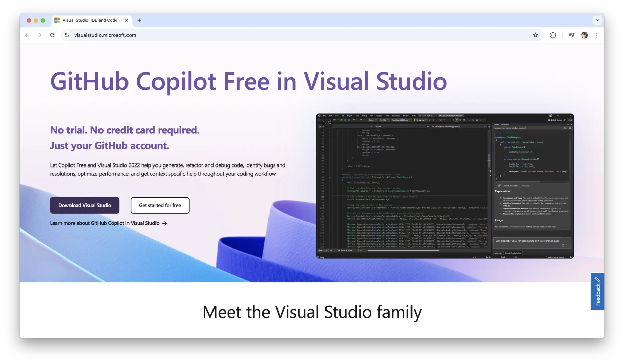Viewport: 624px width, 364px height.
Task: Open a new browser tab
Action: 139,20
